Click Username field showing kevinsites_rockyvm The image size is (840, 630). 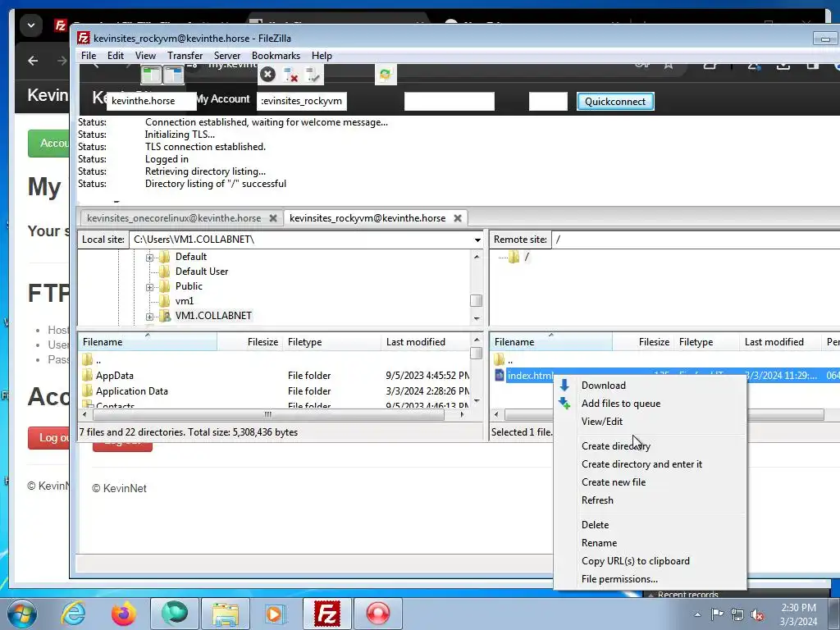click(x=302, y=101)
